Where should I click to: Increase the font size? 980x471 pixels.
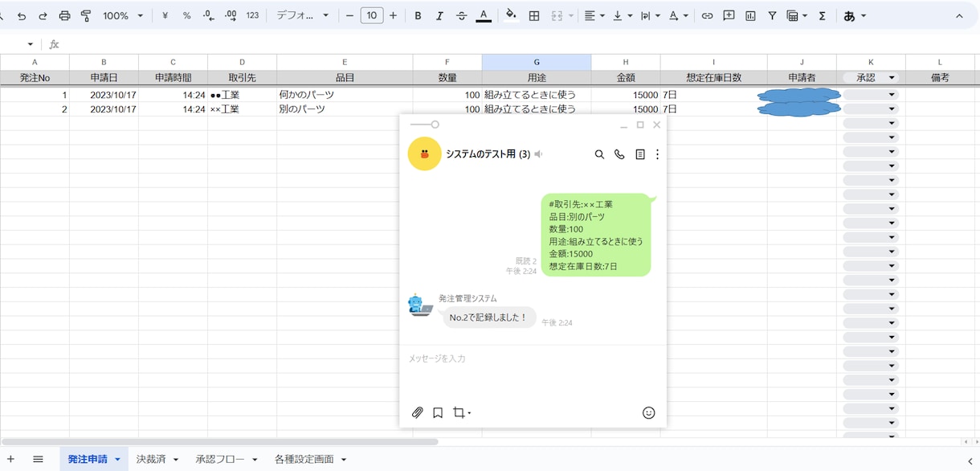coord(393,16)
